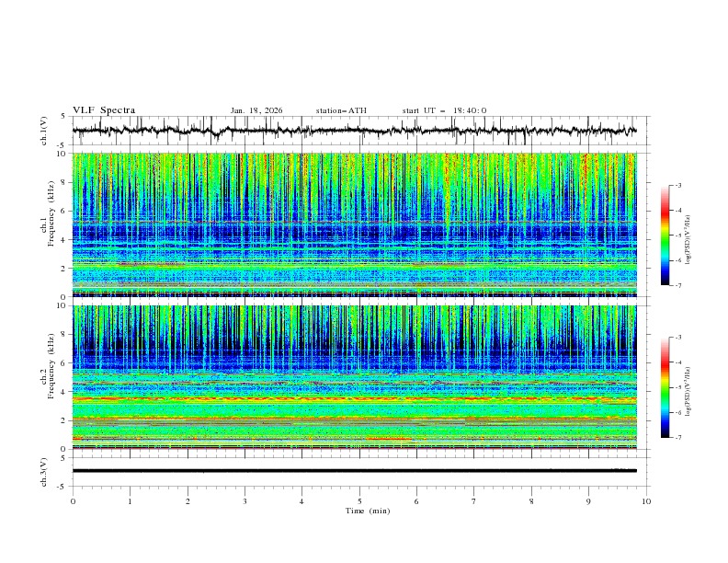Click the "5" voltage tick of ch.1(V)
Screen dimensions: 728x563
(63, 116)
